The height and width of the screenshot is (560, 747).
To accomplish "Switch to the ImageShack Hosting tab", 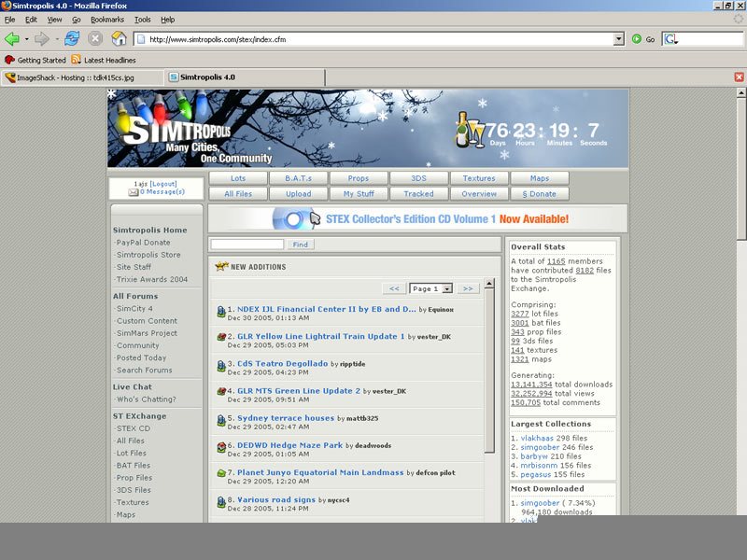I will pos(82,77).
